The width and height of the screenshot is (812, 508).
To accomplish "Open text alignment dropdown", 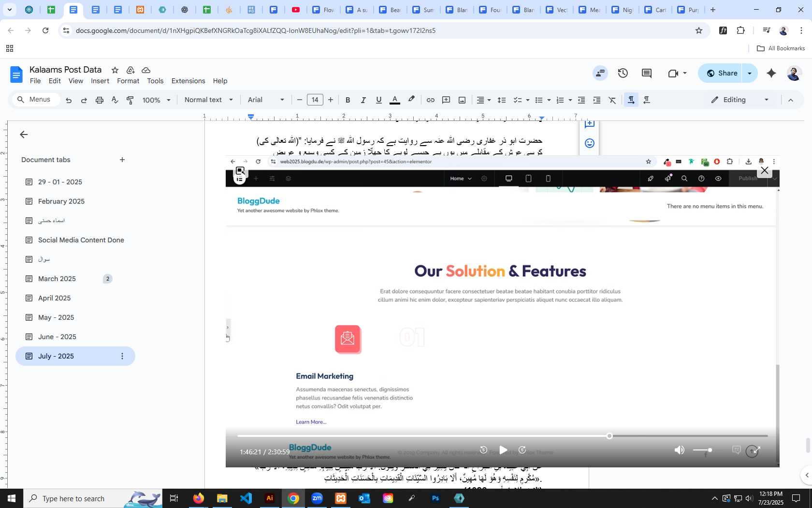I will pyautogui.click(x=484, y=100).
